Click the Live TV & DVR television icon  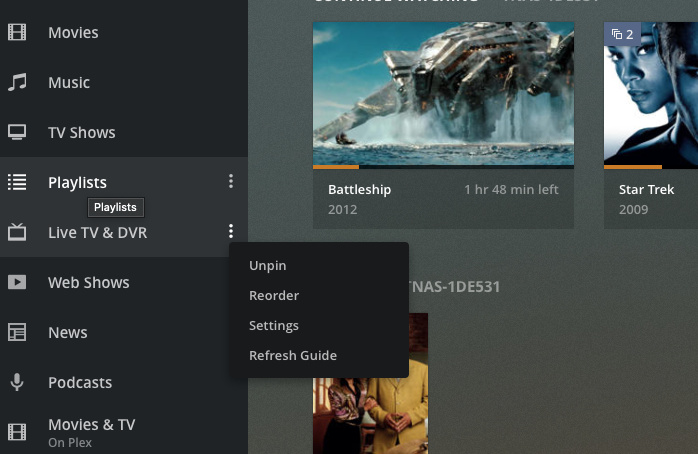(x=17, y=232)
